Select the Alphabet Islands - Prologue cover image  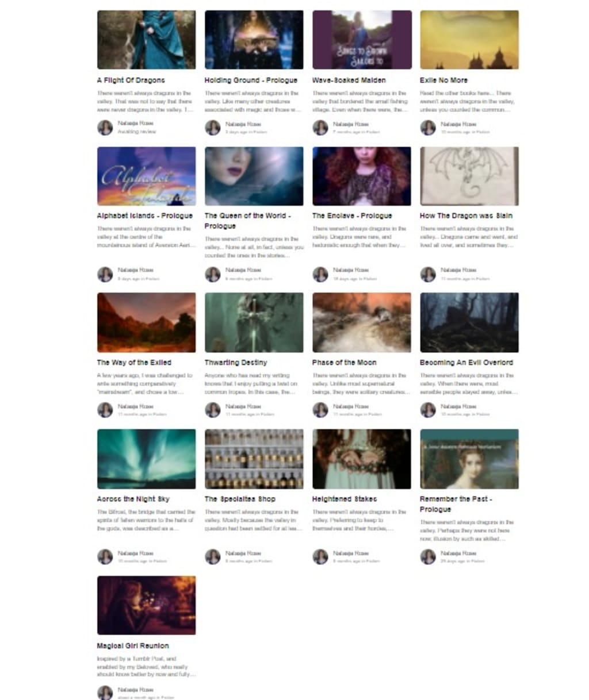click(x=146, y=176)
